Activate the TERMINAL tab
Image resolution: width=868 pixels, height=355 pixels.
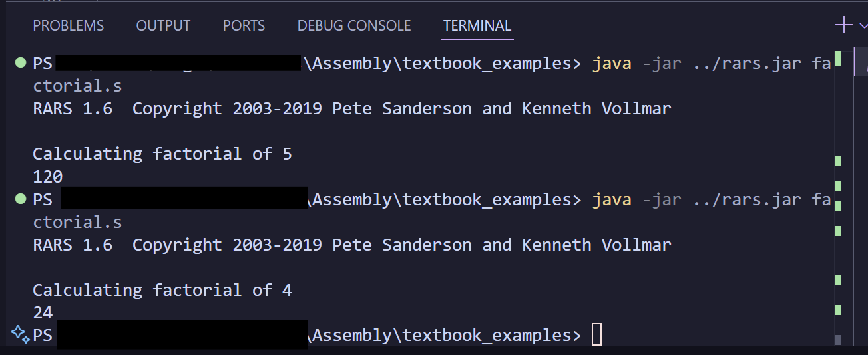477,26
